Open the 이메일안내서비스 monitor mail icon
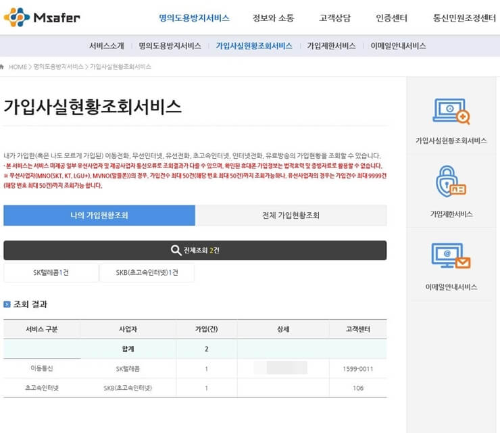Screen dimensions: 500x433 coord(451,256)
